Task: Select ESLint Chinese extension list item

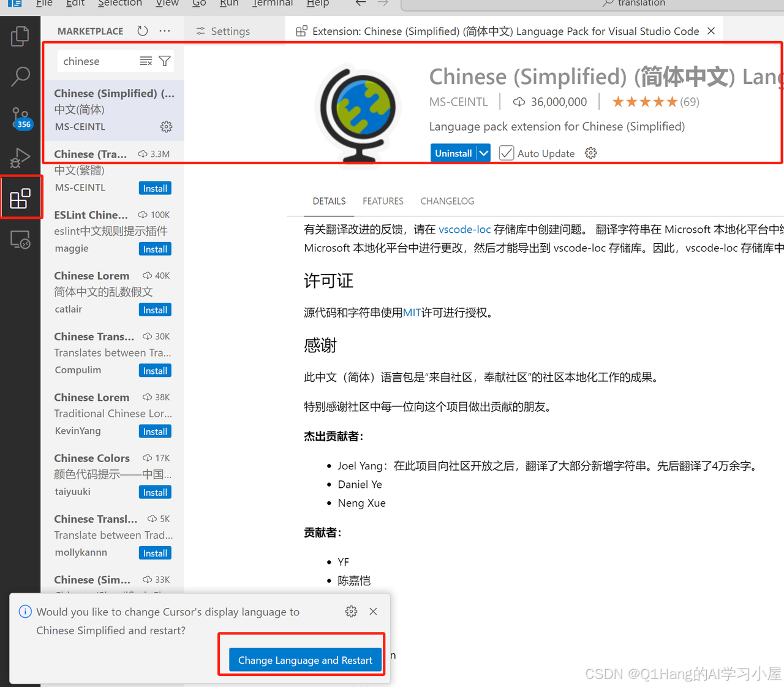Action: click(113, 232)
